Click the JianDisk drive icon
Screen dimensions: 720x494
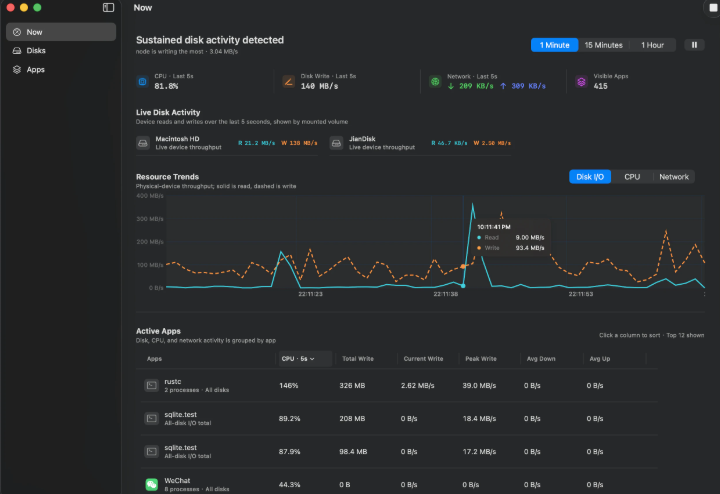[x=336, y=143]
